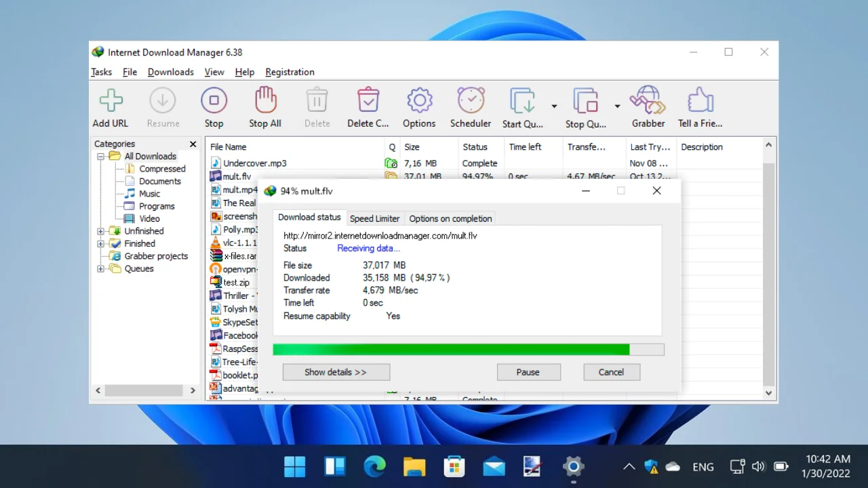Open Mail app from the taskbar

tap(494, 466)
